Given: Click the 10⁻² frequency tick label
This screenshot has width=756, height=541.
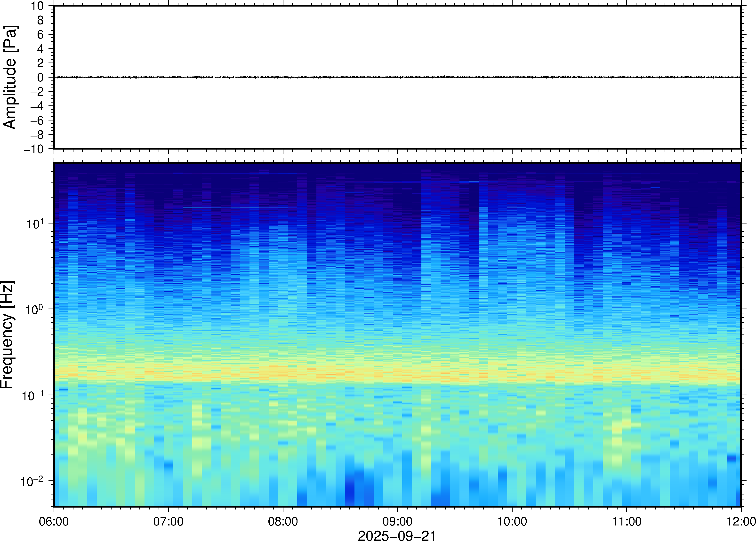Looking at the screenshot, I should 32,481.
